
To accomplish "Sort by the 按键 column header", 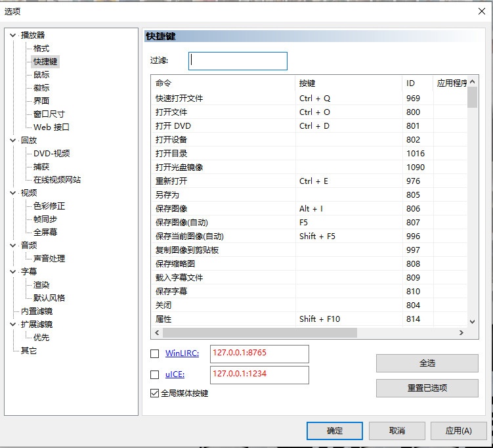I will (x=349, y=83).
